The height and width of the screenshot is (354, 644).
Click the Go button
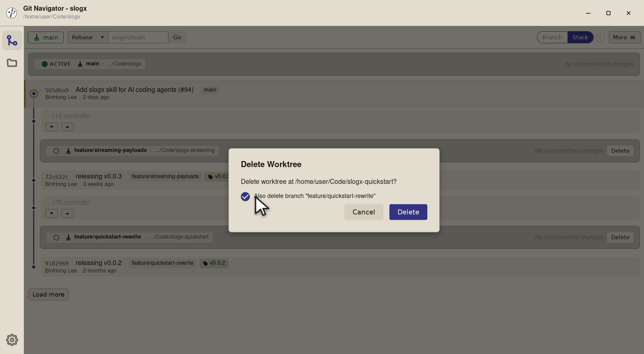point(177,37)
